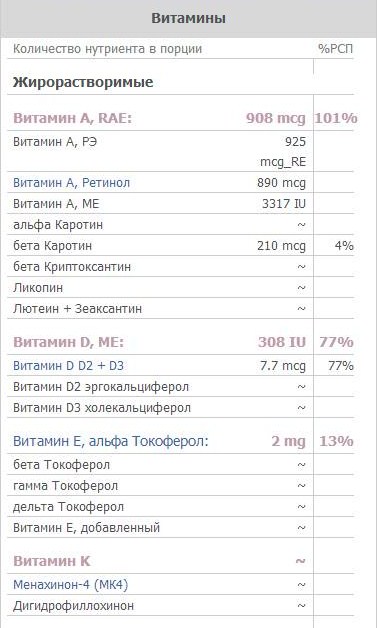Click the гамма Токоферол row label

(65, 486)
